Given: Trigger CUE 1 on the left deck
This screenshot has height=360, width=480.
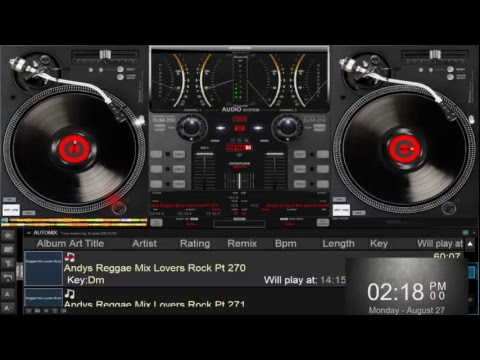Looking at the screenshot, I should click(179, 154).
